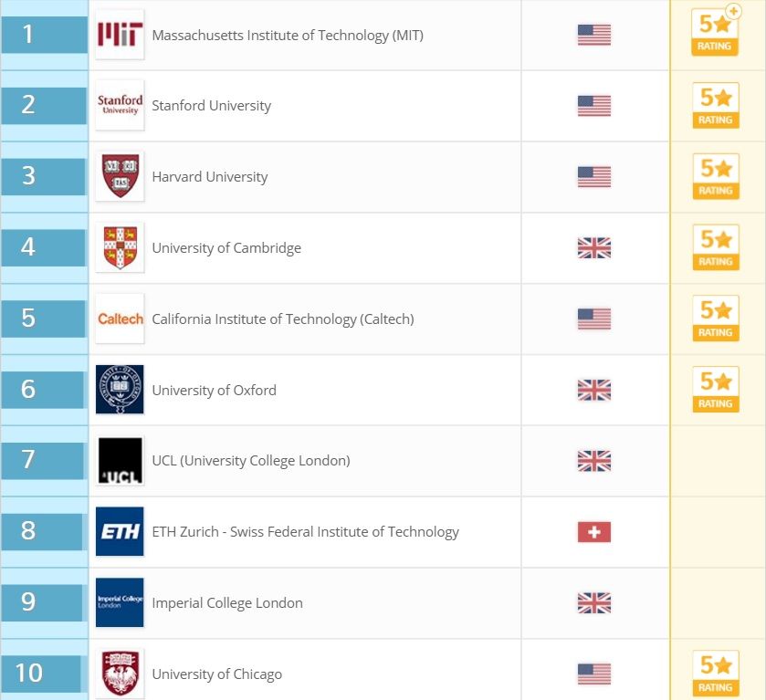The height and width of the screenshot is (700, 766).
Task: Click the Harvard University crest logo
Action: tap(120, 176)
